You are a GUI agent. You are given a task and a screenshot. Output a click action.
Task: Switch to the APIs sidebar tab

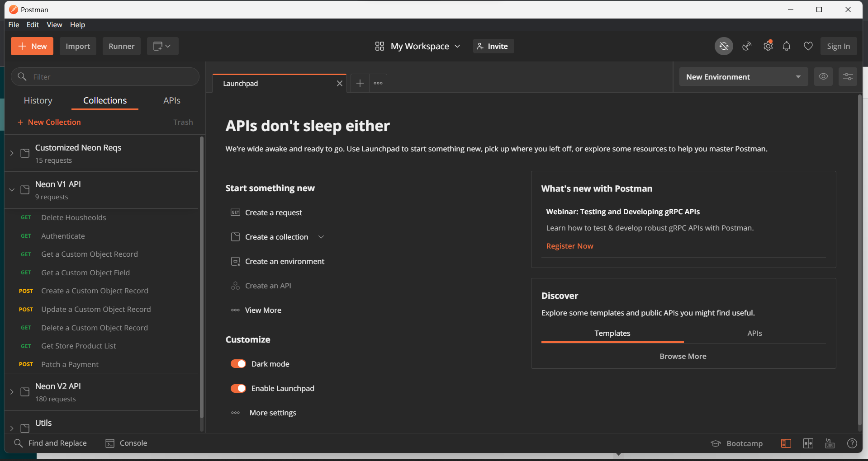point(172,100)
